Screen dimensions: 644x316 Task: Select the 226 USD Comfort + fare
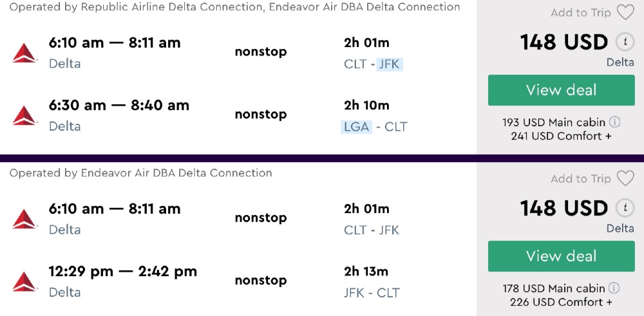(x=561, y=302)
